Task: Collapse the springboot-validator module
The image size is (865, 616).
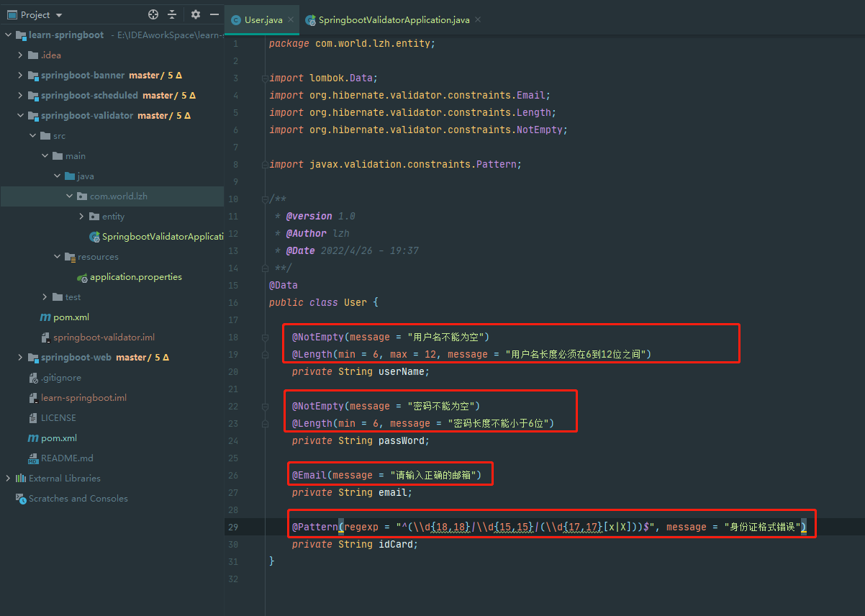Action: tap(21, 116)
